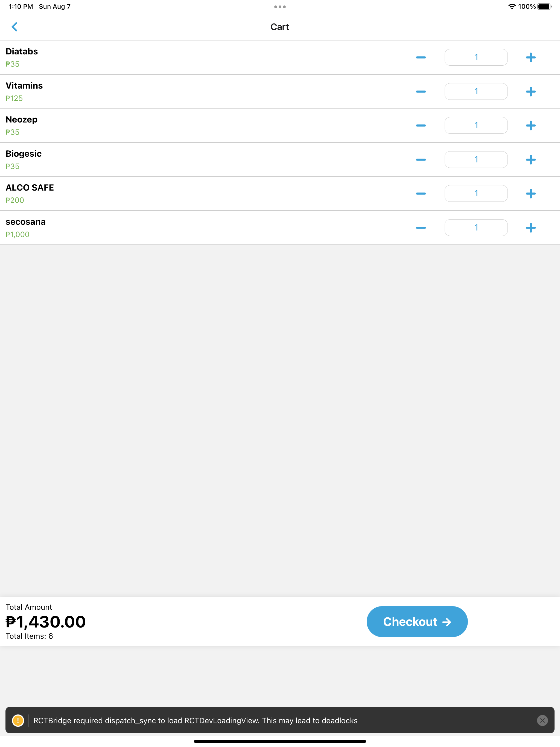The image size is (560, 747).
Task: Increase Diatabs quantity with plus icon
Action: (531, 57)
